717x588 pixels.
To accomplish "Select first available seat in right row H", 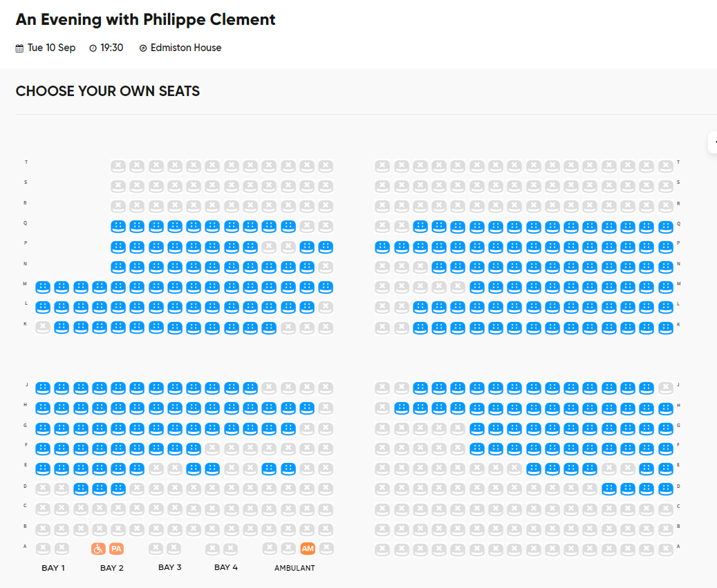I will coord(402,408).
